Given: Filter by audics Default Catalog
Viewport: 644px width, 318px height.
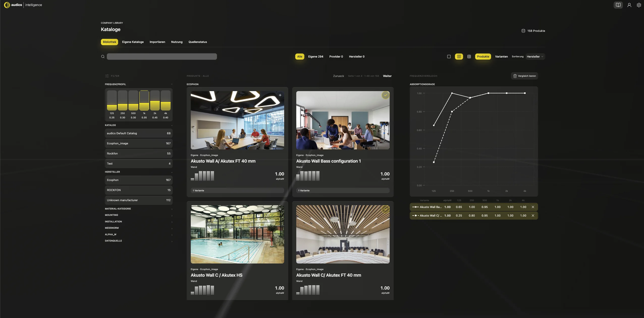Looking at the screenshot, I should [139, 133].
